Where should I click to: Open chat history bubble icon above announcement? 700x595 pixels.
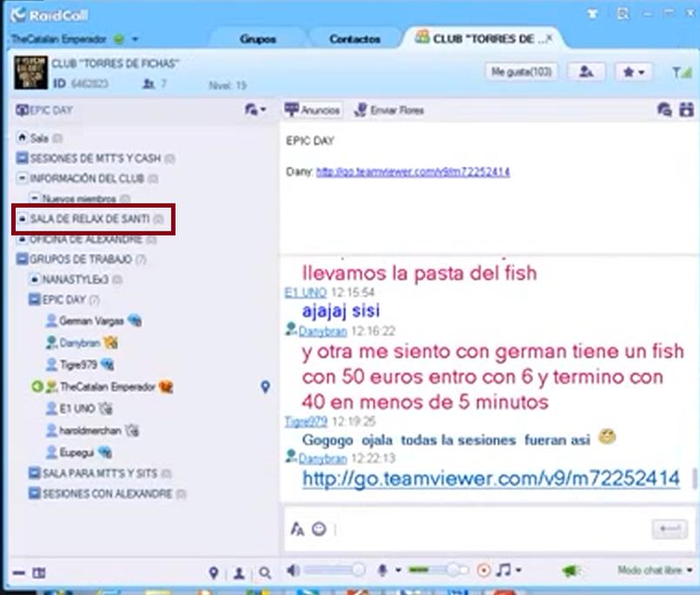(x=664, y=110)
